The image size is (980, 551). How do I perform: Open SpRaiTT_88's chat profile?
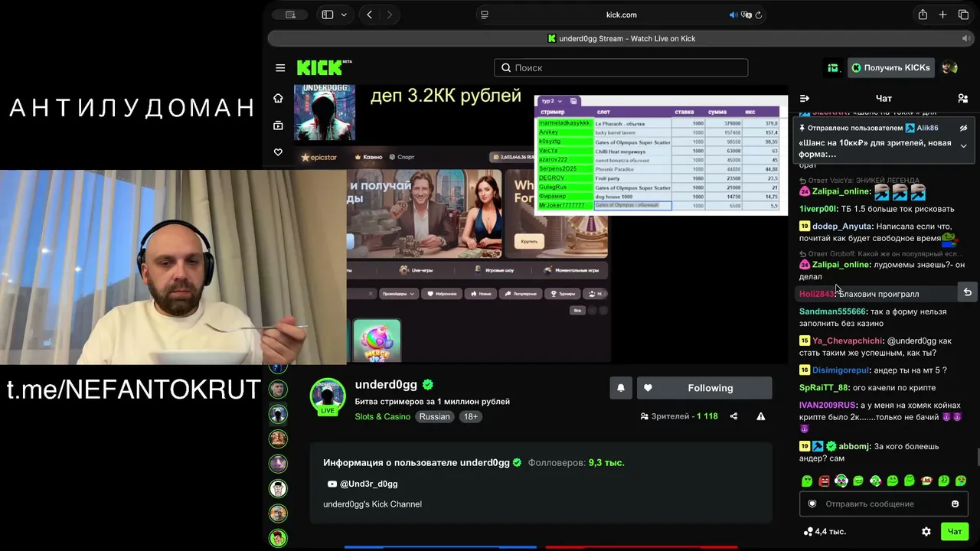(x=824, y=388)
